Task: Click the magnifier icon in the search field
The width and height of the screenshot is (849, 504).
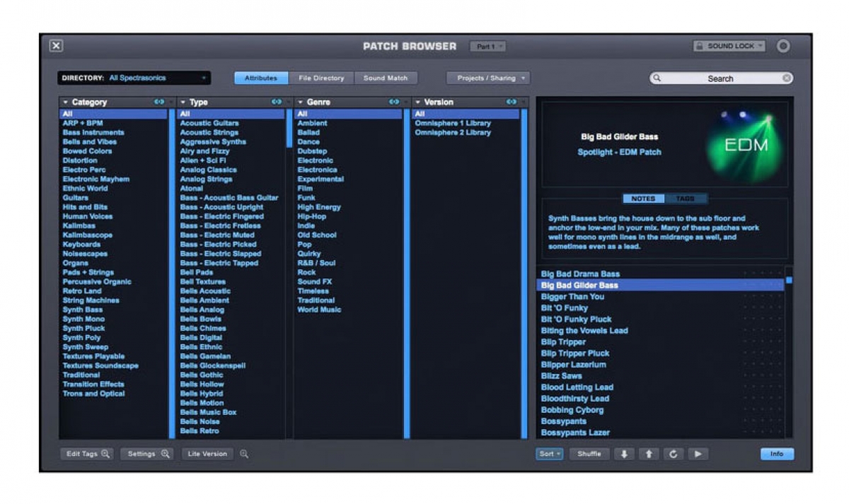Action: [x=657, y=78]
